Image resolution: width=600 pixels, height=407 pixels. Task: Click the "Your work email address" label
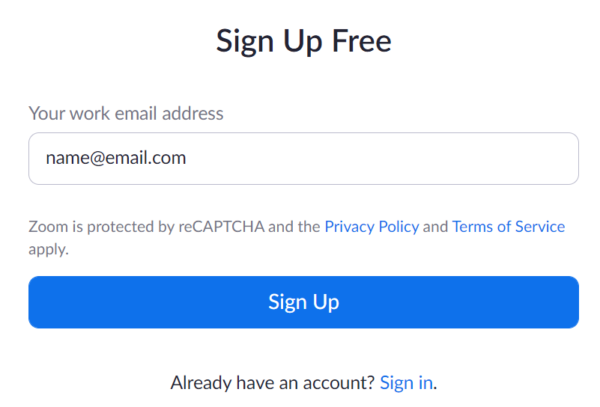tap(126, 113)
